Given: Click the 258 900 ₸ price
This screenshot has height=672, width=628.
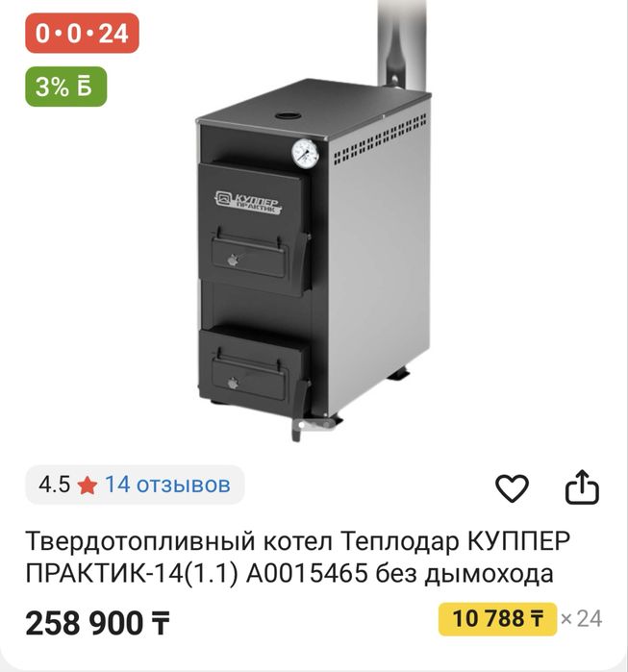Looking at the screenshot, I should point(98,623).
